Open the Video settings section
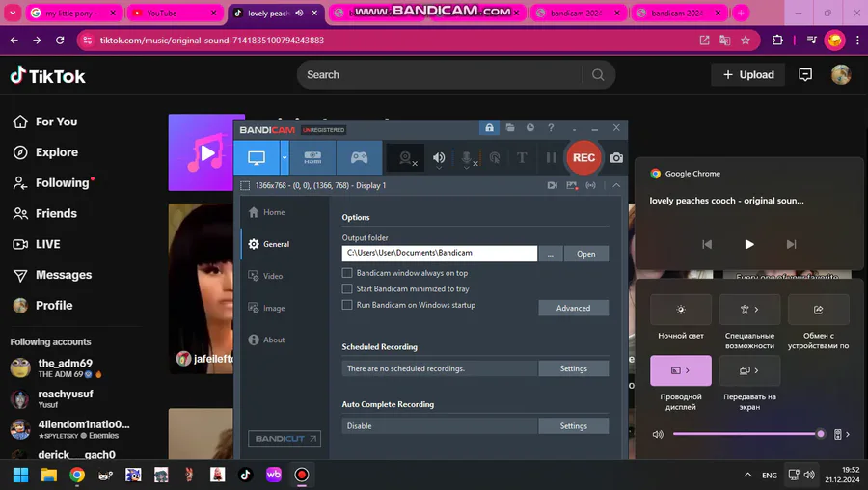 (x=266, y=276)
